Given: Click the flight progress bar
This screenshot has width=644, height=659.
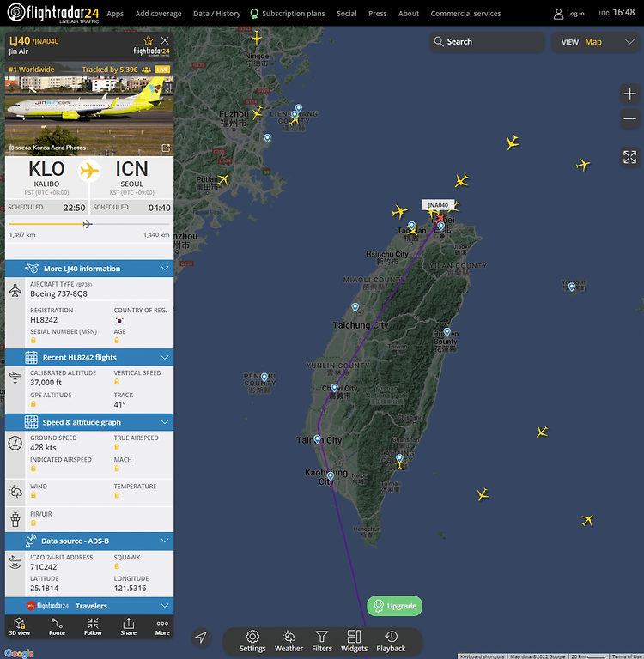Looking at the screenshot, I should [89, 224].
